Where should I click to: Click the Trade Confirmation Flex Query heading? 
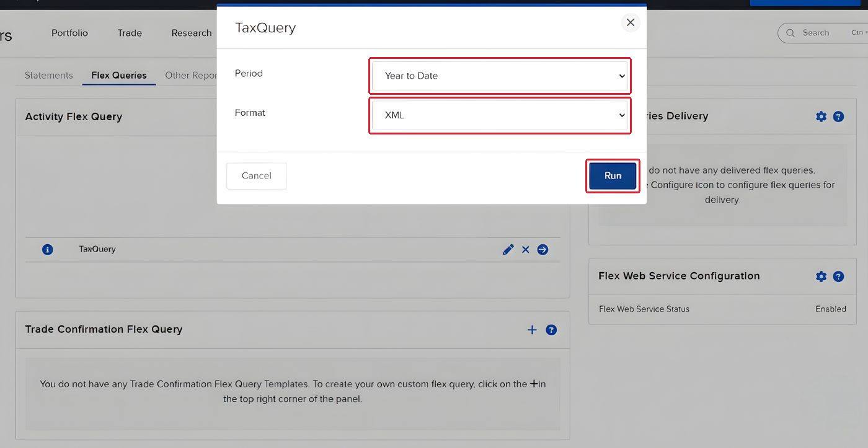click(x=104, y=329)
